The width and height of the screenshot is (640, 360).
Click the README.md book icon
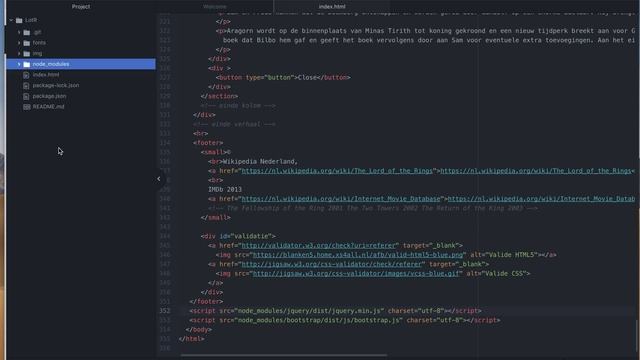[27, 107]
